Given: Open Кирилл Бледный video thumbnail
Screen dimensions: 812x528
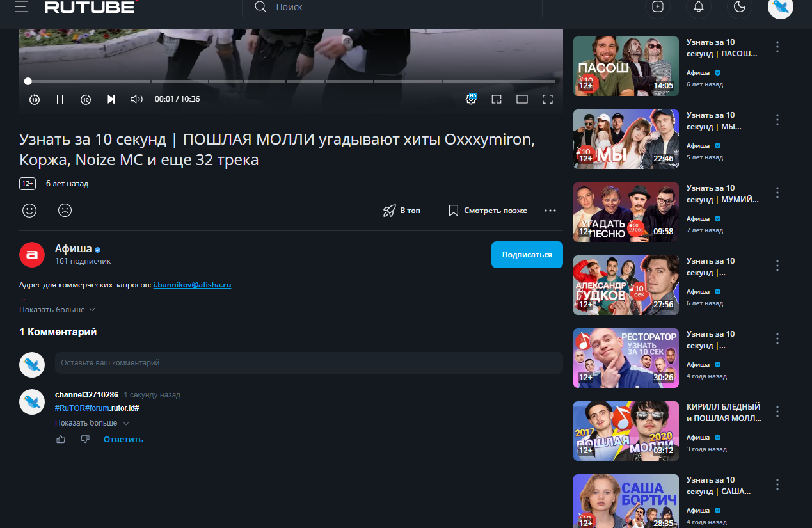Looking at the screenshot, I should click(x=626, y=431).
